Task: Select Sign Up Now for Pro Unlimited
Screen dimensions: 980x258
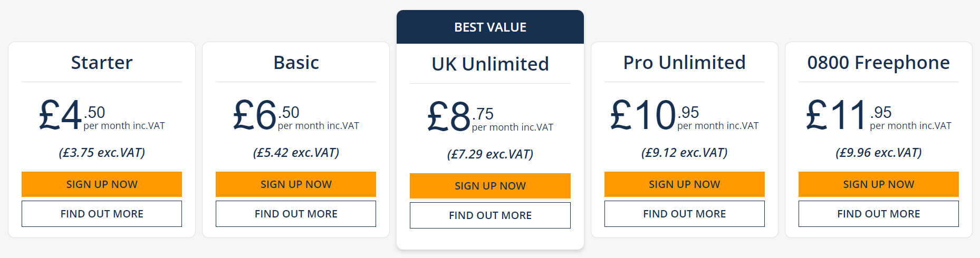Action: point(685,184)
